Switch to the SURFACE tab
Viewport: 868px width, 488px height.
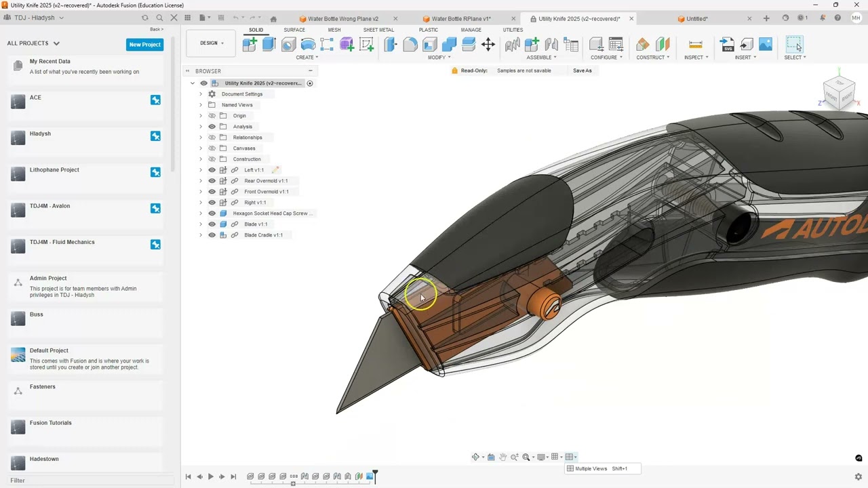294,30
